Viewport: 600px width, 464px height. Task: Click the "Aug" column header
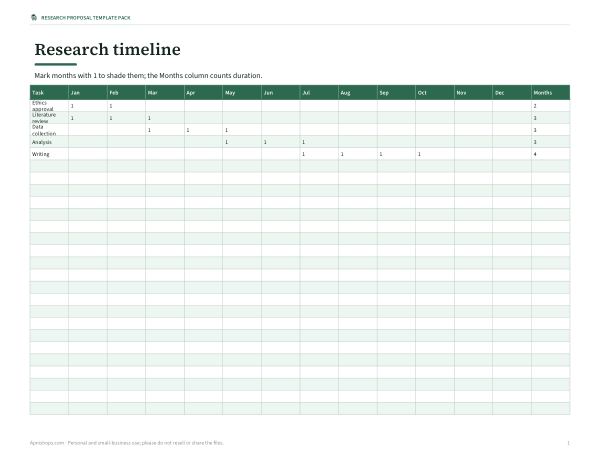[x=358, y=93]
